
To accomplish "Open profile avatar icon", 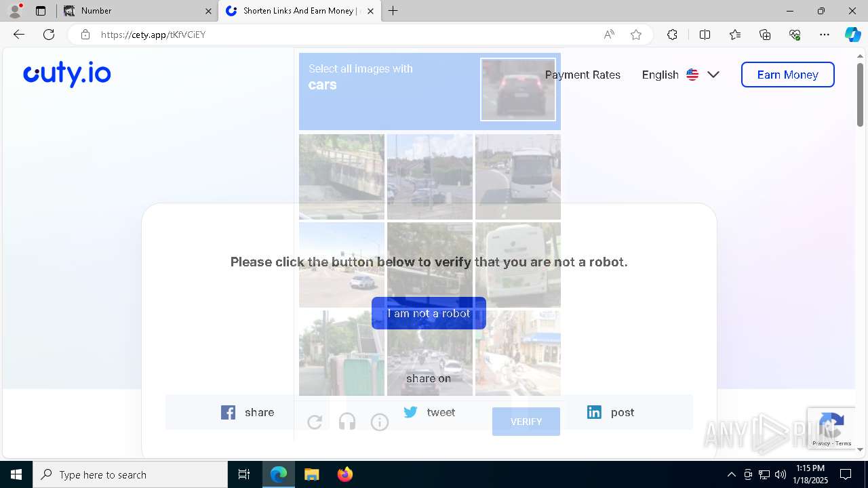I will (15, 11).
